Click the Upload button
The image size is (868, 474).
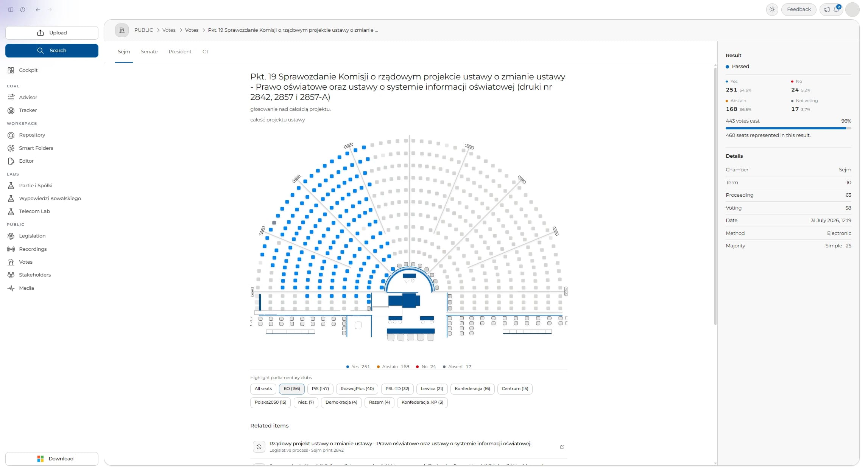click(x=52, y=33)
